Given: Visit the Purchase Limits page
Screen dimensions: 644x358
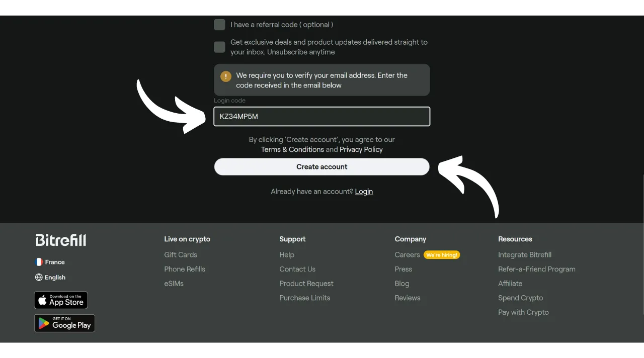Looking at the screenshot, I should (x=304, y=298).
